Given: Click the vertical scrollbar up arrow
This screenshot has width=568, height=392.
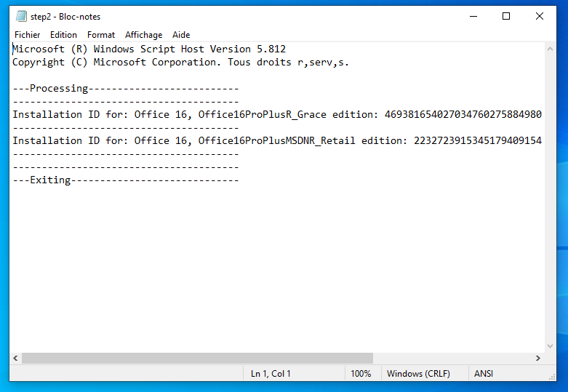Looking at the screenshot, I should 551,49.
